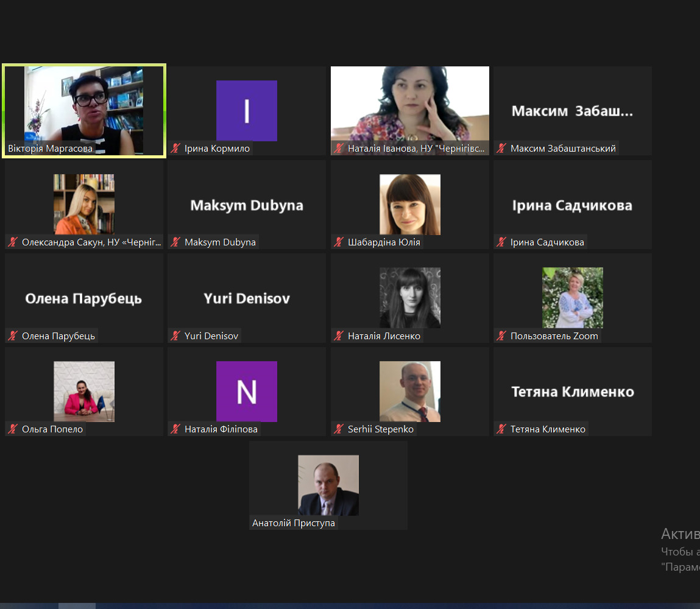
Task: Click muted microphone icon for Шабардіна Юлія
Action: [339, 242]
